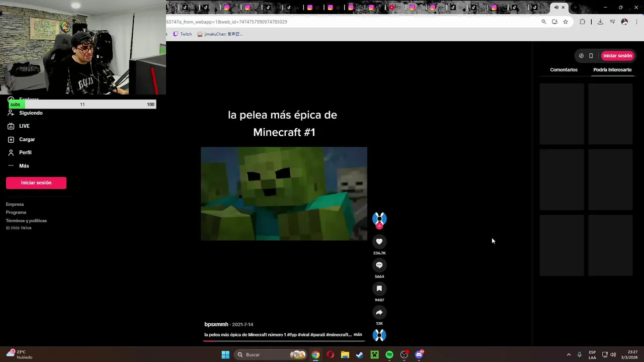644x362 pixels.
Task: Open Chrome media controls icon
Action: click(612, 22)
